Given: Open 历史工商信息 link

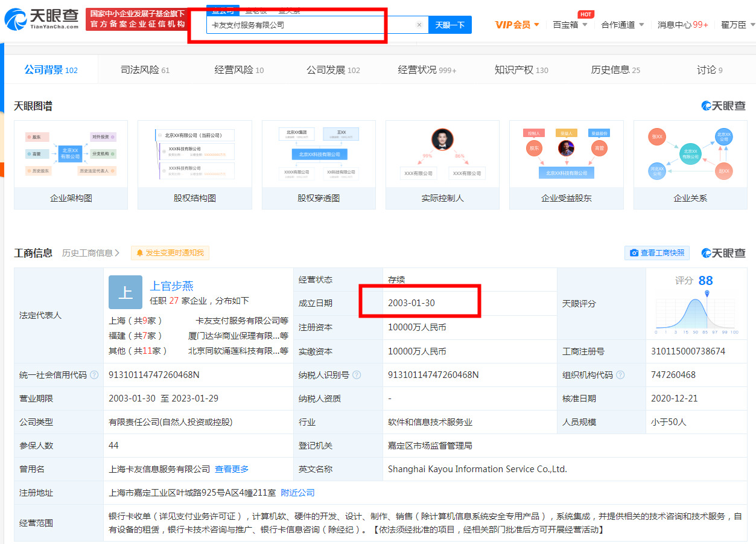Looking at the screenshot, I should pyautogui.click(x=91, y=253).
